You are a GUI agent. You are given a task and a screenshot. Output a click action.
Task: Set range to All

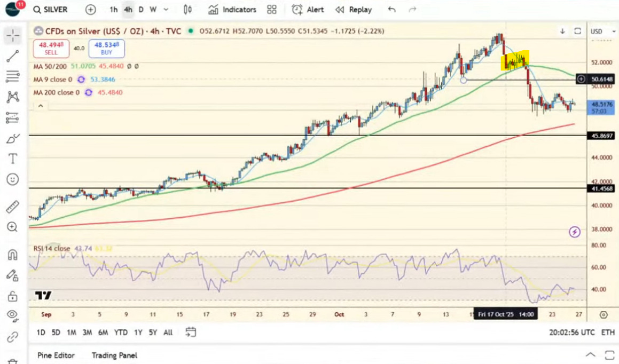point(168,333)
